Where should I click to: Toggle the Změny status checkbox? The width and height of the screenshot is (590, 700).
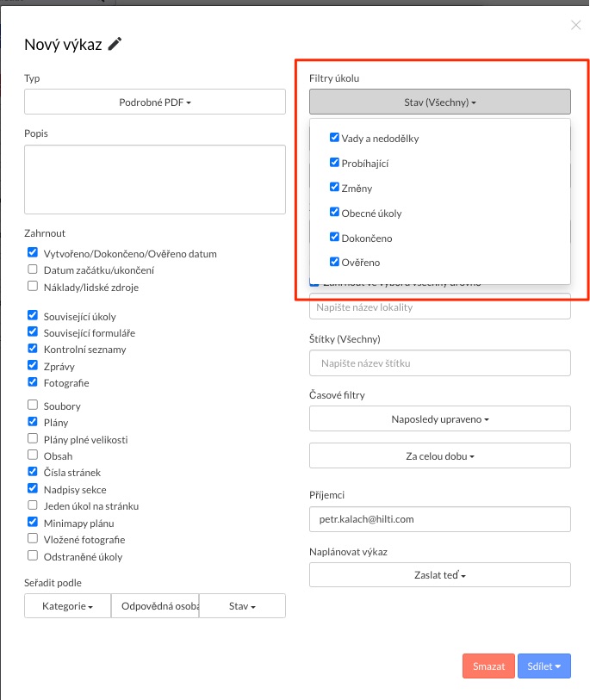[x=334, y=187]
